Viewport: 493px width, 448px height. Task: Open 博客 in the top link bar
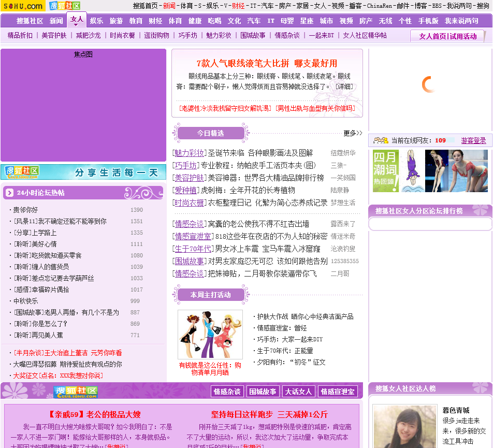(421, 6)
